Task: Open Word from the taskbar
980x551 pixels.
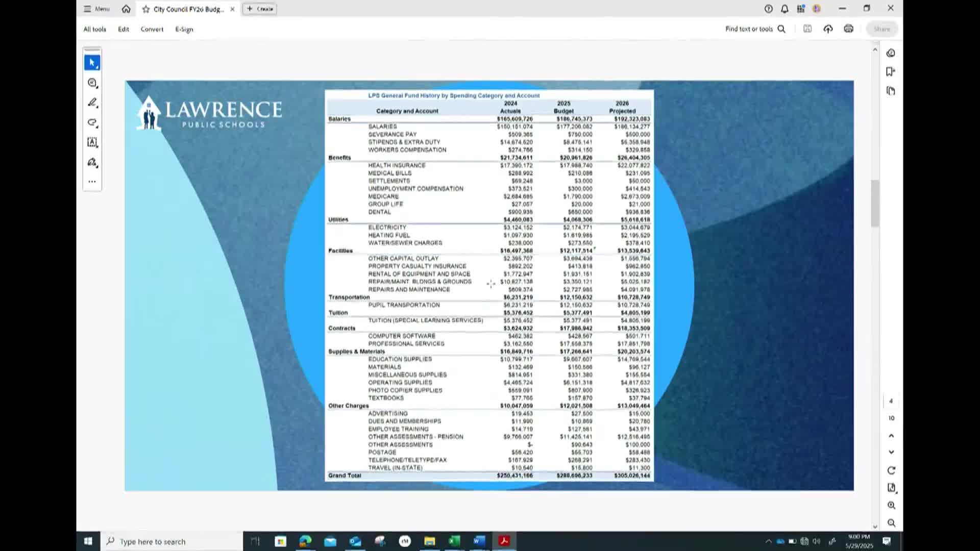Action: coord(479,541)
